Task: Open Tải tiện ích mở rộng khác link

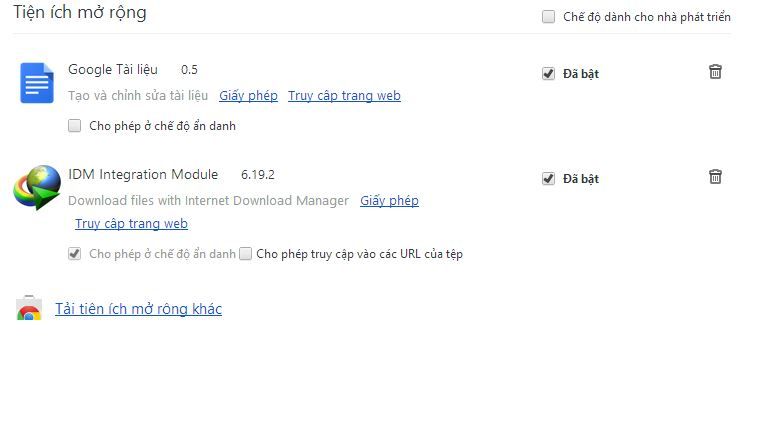Action: click(x=138, y=309)
